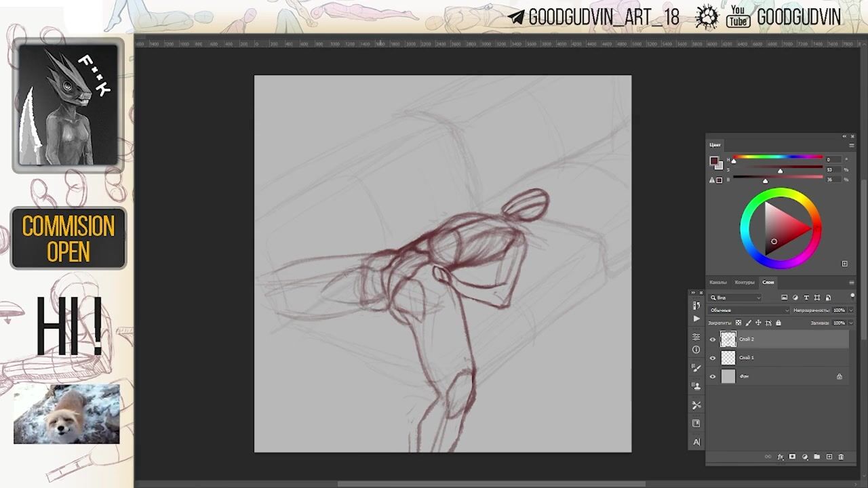Open the blend mode dropdown Обычные

click(x=749, y=310)
